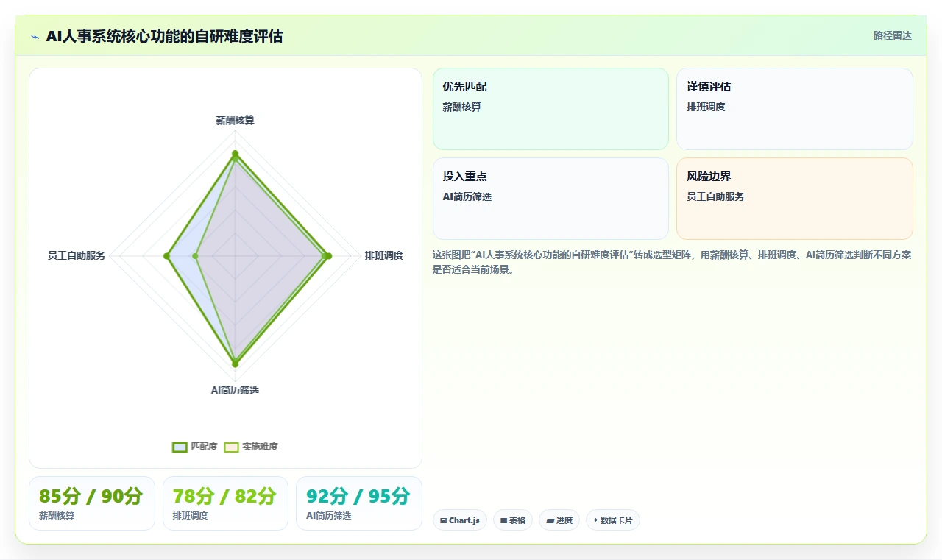This screenshot has width=942, height=560.
Task: Click the 实施难度 legend color box
Action: click(x=232, y=447)
